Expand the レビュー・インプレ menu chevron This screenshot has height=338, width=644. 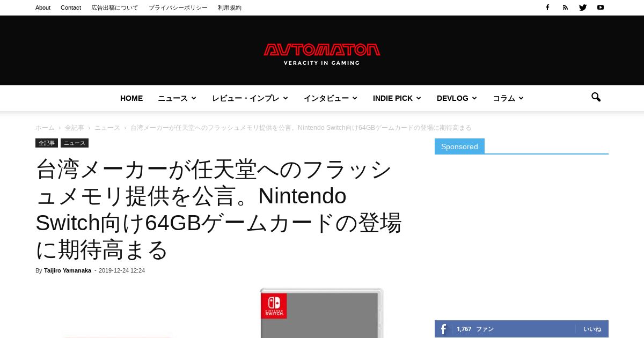pos(286,98)
